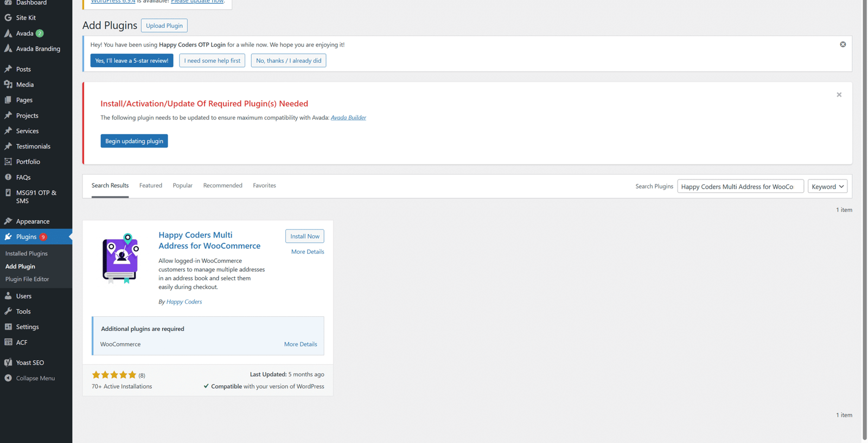Click the Appearance paintbrush icon
Viewport: 868px width, 443px height.
pos(8,221)
